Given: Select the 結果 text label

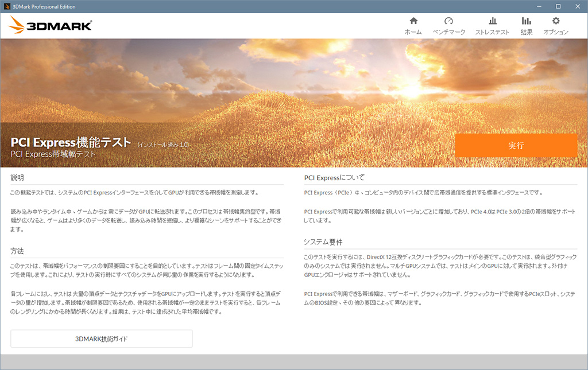Looking at the screenshot, I should point(526,32).
